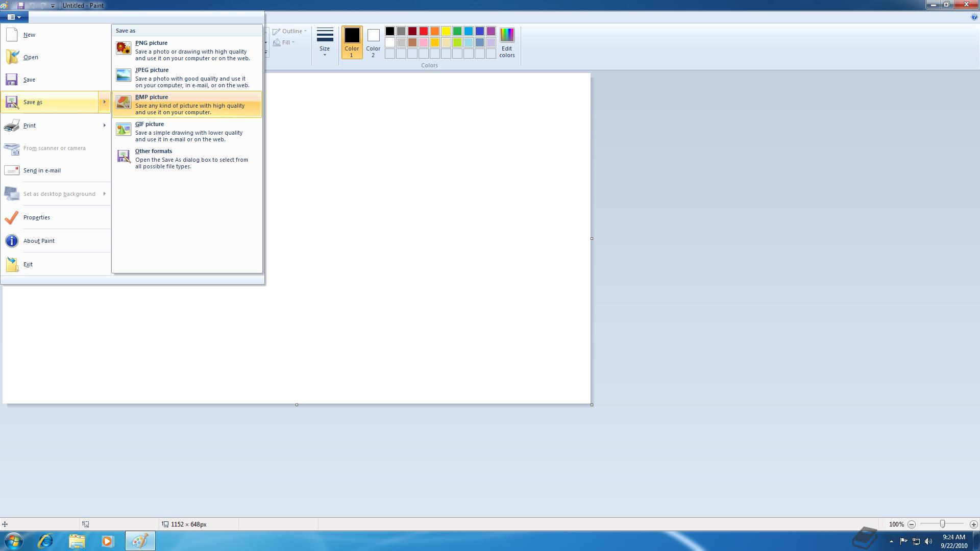This screenshot has width=980, height=551.
Task: Click the Properties checkmark icon
Action: point(12,217)
